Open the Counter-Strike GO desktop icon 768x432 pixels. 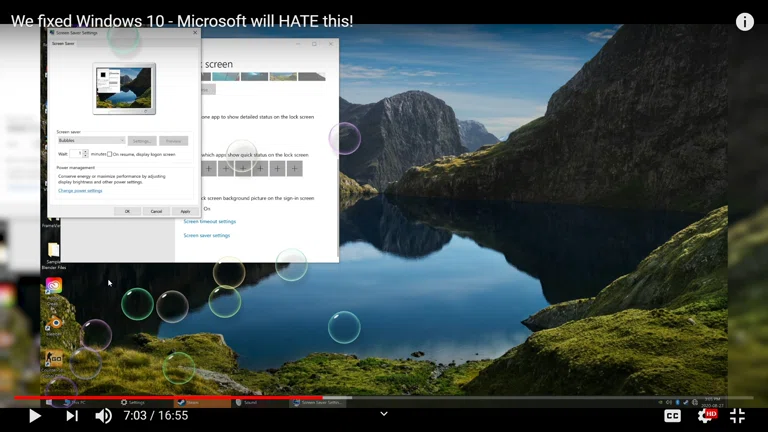click(54, 358)
